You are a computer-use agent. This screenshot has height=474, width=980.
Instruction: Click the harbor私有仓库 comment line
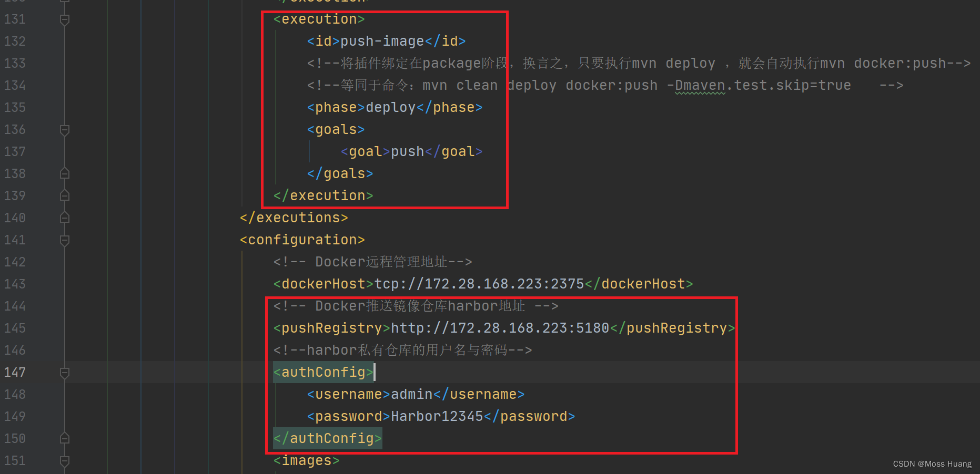(x=403, y=350)
